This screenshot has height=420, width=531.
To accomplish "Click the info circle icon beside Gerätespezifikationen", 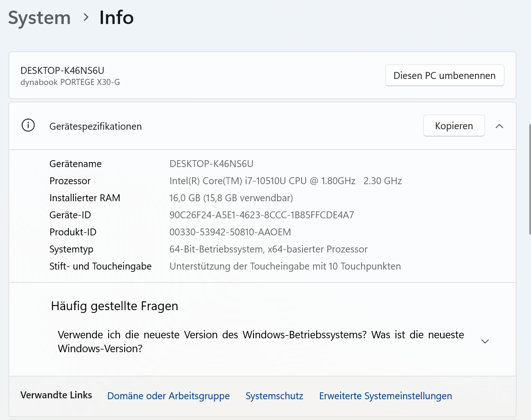I will click(28, 126).
